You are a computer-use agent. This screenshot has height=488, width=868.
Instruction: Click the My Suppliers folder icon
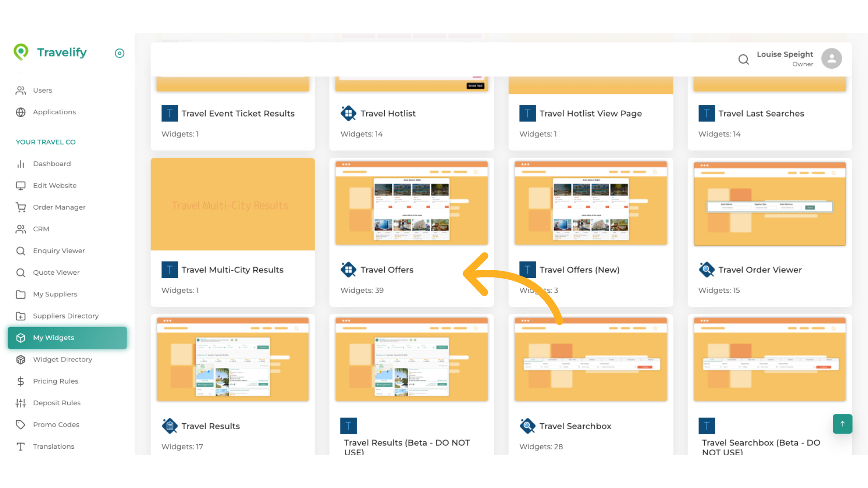click(21, 294)
